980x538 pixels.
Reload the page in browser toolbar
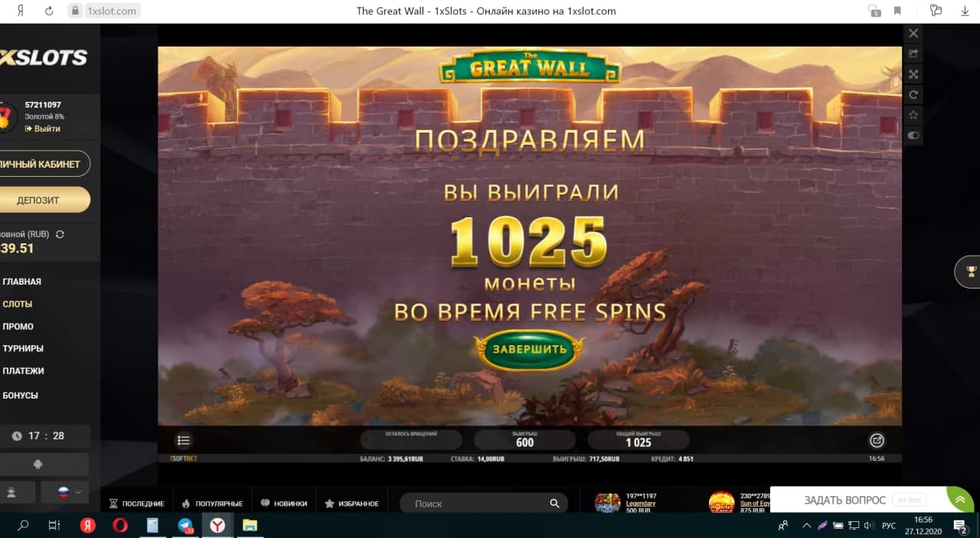[x=49, y=11]
